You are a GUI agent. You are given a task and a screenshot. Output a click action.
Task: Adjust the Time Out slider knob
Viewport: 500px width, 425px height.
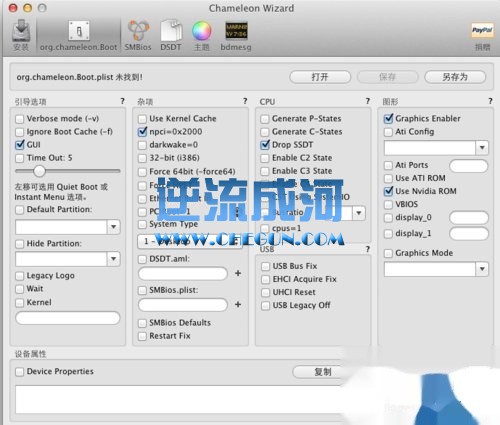39,171
